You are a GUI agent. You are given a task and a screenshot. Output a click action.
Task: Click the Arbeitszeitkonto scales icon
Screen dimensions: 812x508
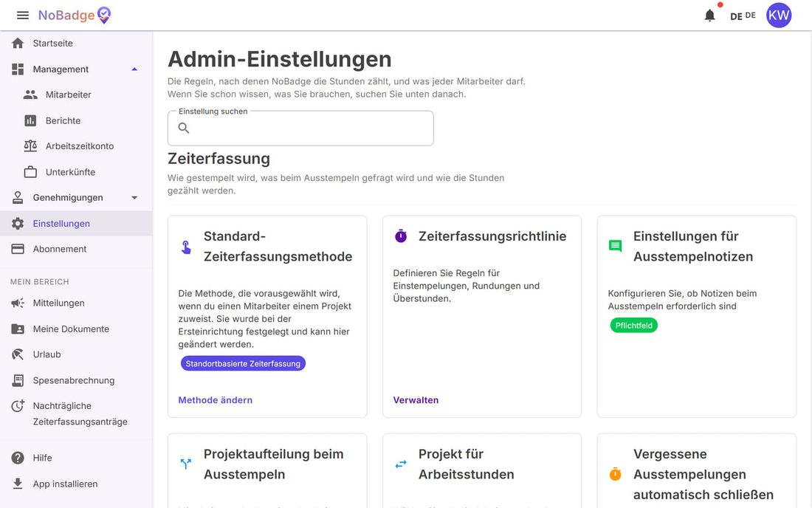(x=30, y=146)
